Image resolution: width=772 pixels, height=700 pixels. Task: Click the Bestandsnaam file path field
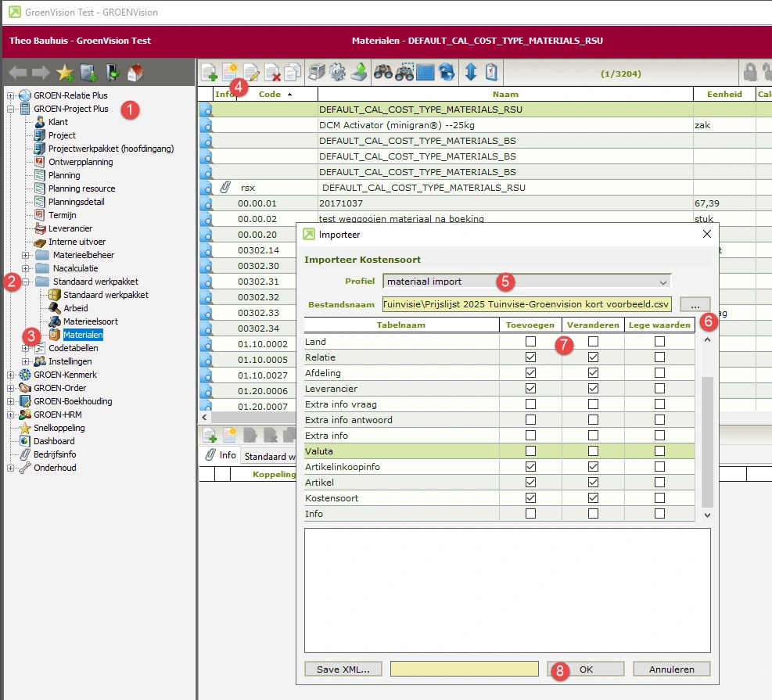click(526, 304)
